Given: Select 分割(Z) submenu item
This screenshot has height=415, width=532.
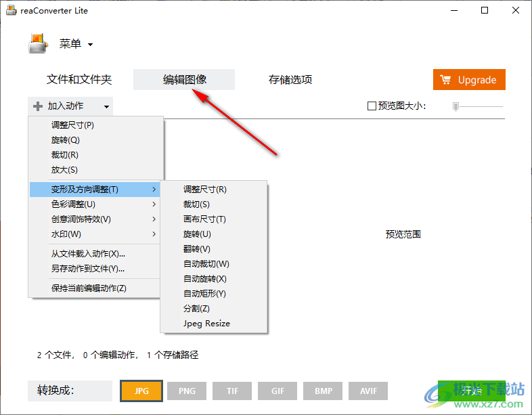Looking at the screenshot, I should [x=214, y=309].
